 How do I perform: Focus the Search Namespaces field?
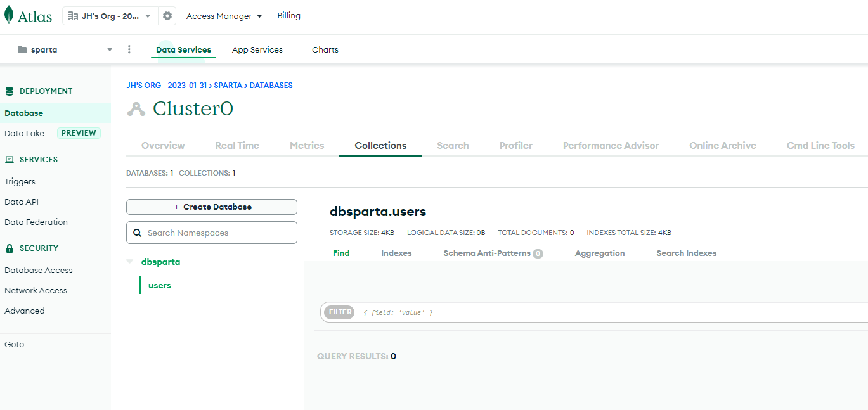coord(212,233)
